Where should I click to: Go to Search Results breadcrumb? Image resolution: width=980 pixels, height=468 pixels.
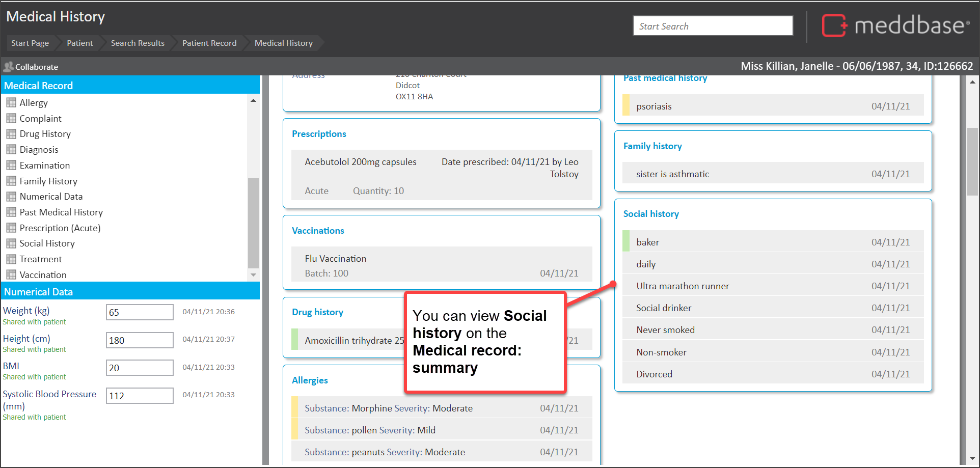(138, 43)
